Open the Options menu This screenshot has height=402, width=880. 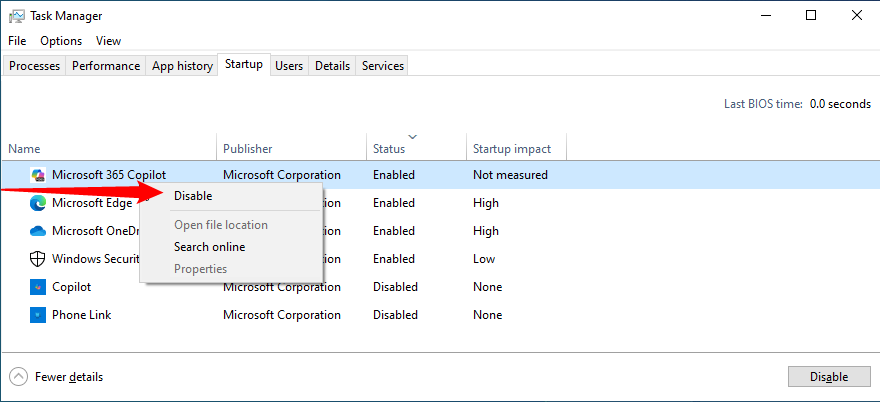pos(61,41)
